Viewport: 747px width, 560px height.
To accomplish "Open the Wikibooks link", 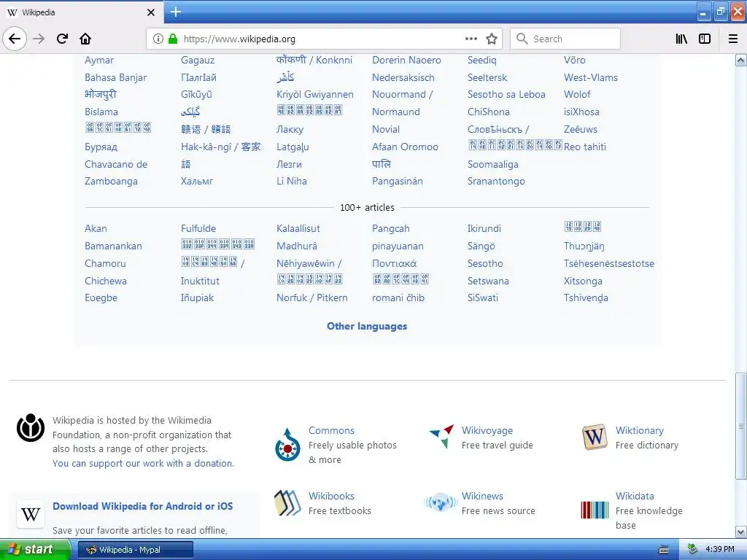I will [x=331, y=496].
